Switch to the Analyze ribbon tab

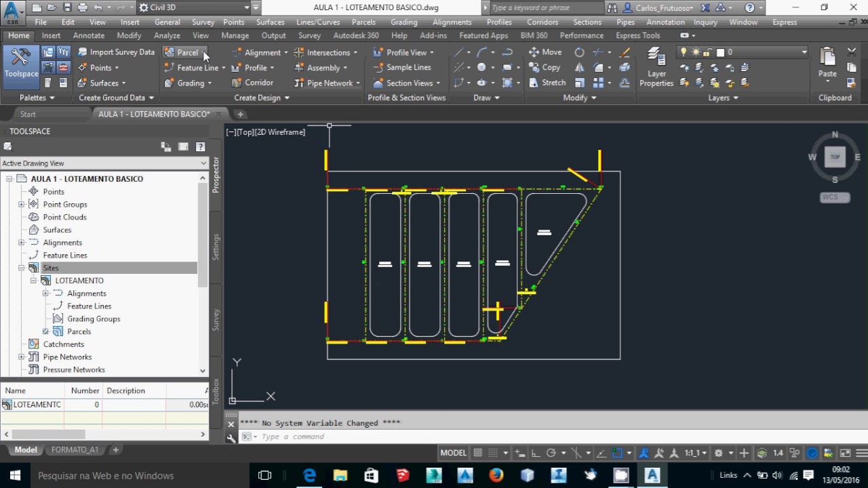tap(167, 35)
